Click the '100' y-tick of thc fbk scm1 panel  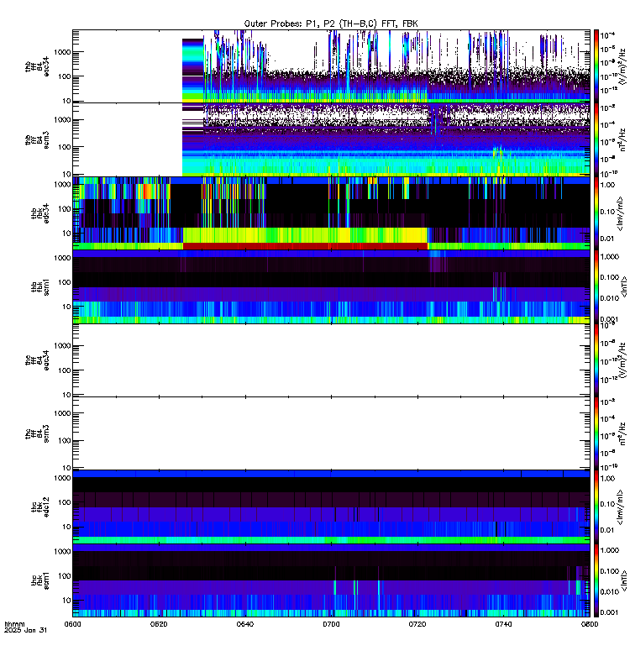(65, 576)
